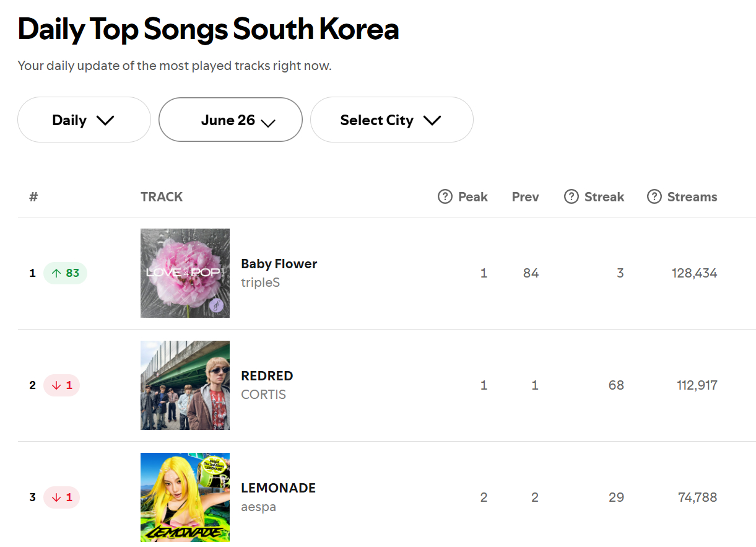Image resolution: width=756 pixels, height=547 pixels.
Task: Open the LEMONADE track link
Action: pyautogui.click(x=278, y=488)
